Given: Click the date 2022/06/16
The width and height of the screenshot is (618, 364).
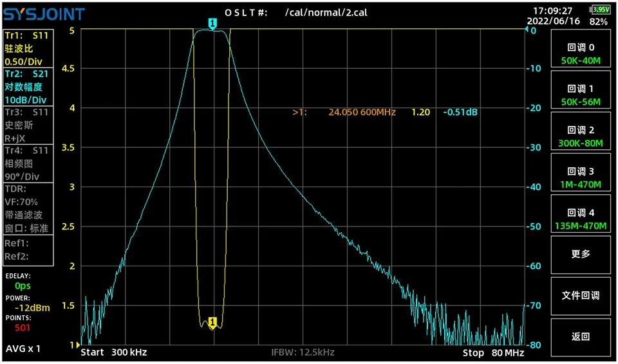Looking at the screenshot, I should point(554,21).
